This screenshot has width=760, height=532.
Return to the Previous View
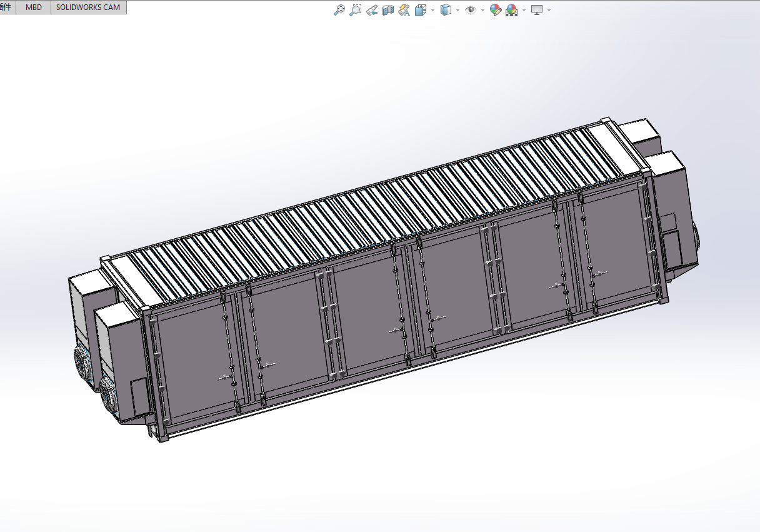[372, 10]
